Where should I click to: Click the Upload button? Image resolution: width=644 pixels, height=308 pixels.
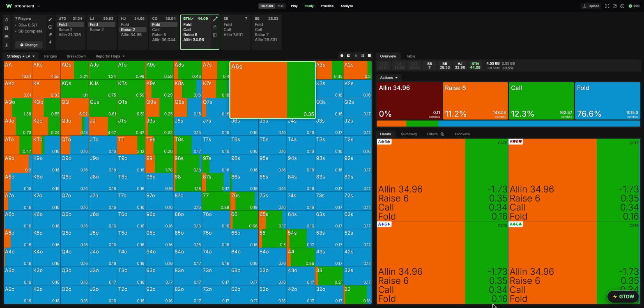tap(591, 6)
